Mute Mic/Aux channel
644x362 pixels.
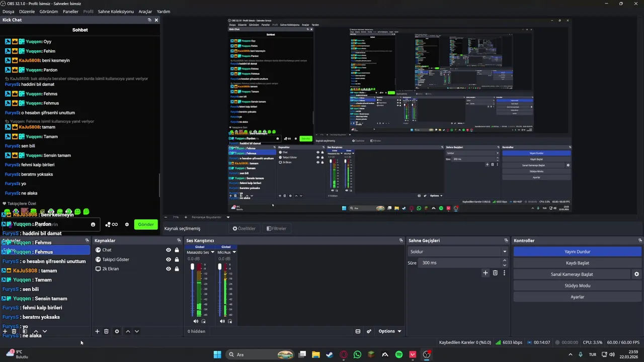coord(222,321)
